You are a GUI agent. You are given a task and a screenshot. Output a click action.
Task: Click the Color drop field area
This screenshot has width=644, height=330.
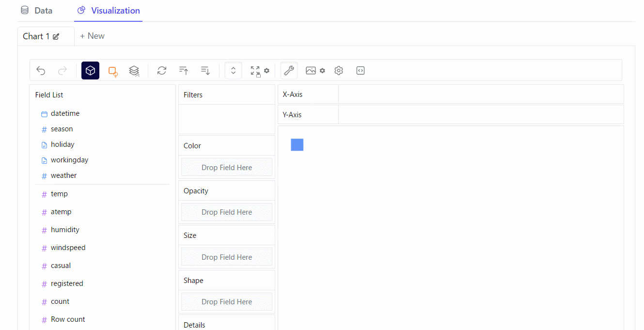[227, 168]
